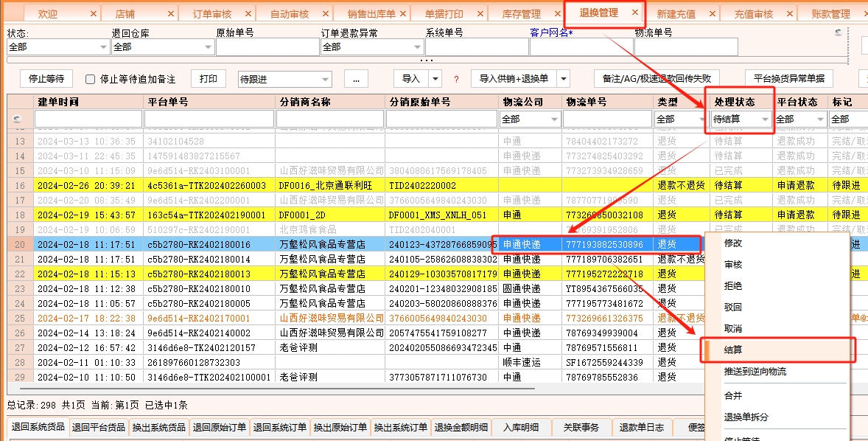Enable 停止等待追加备注 checkbox

(x=91, y=79)
